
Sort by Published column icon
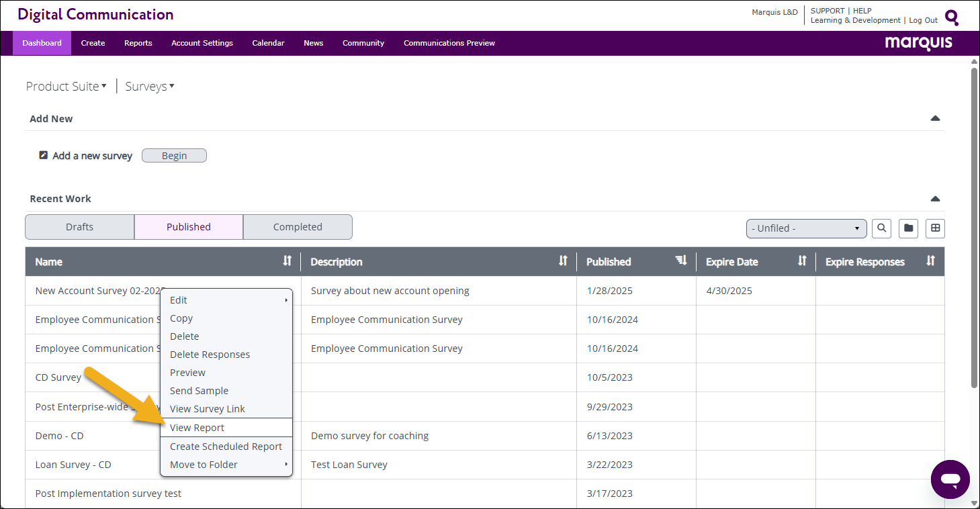(681, 261)
